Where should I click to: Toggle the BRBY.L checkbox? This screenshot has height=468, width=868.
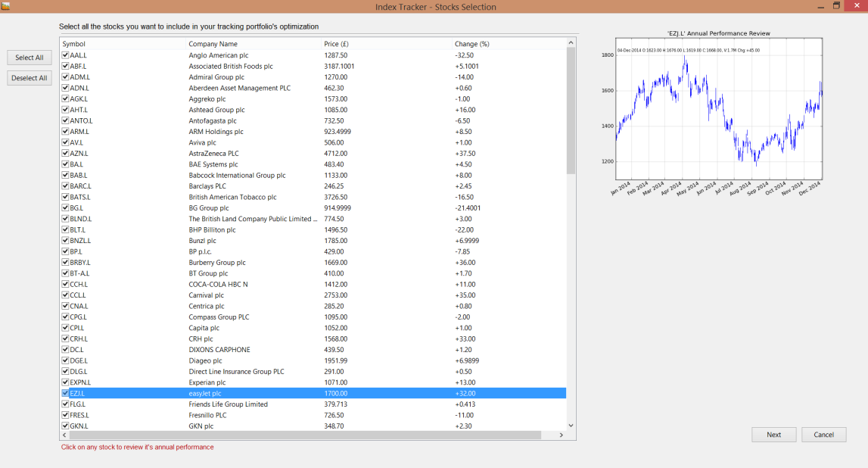pyautogui.click(x=65, y=263)
